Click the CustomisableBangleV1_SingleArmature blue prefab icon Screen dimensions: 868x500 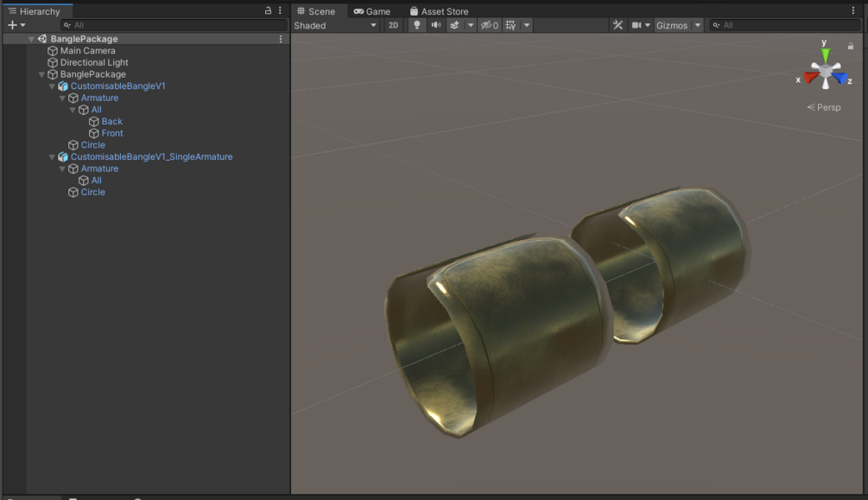click(63, 157)
